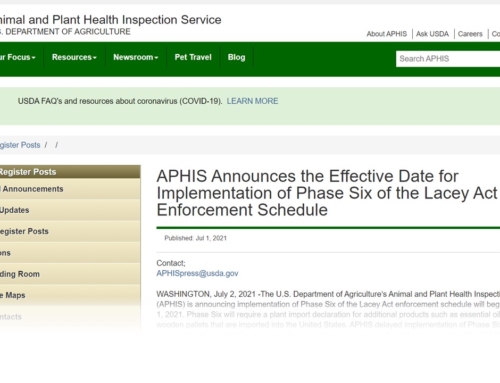Click the article headline about Lacey Act Phase Six
This screenshot has width=500, height=383.
(x=327, y=193)
